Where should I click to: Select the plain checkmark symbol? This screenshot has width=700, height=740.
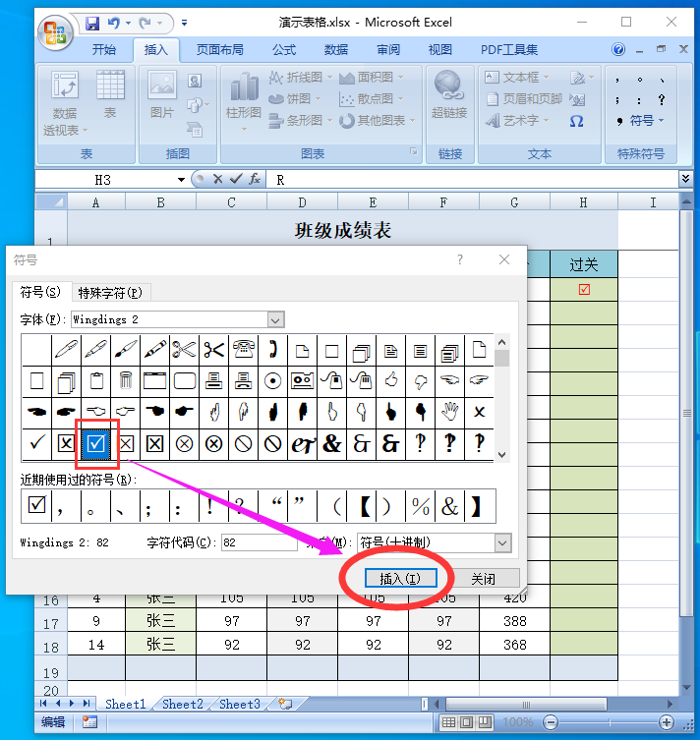[36, 443]
